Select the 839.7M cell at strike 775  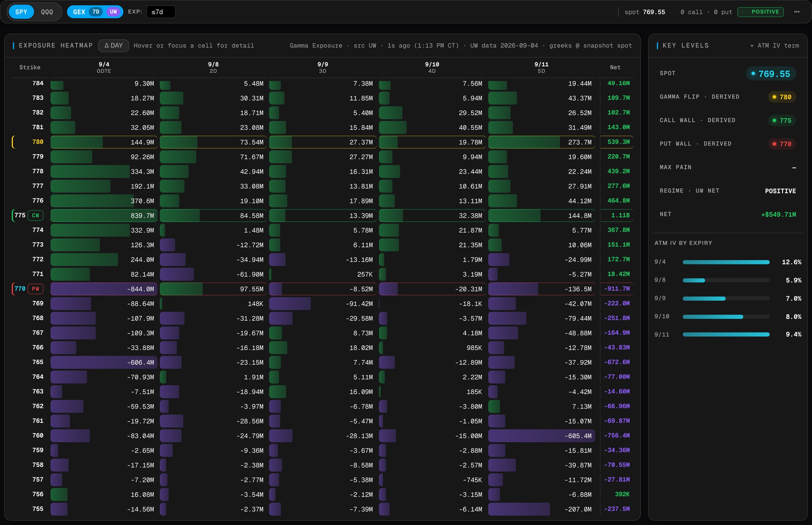coord(104,216)
